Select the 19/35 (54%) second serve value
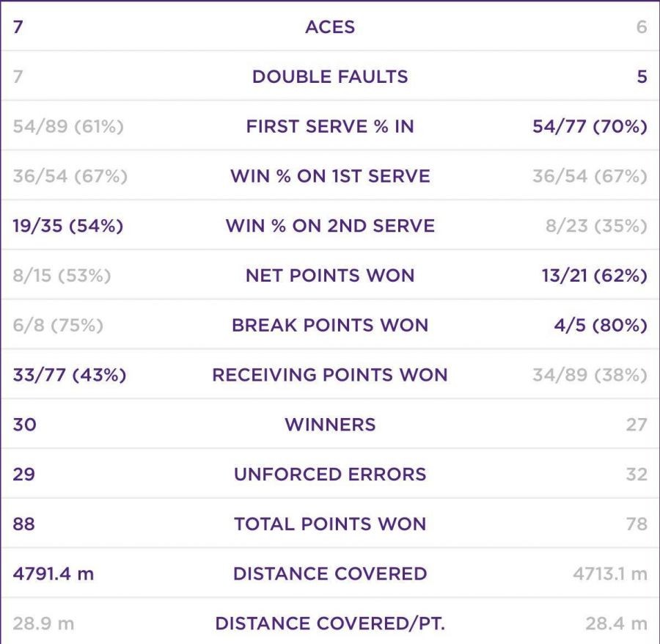The height and width of the screenshot is (644, 660). [68, 226]
